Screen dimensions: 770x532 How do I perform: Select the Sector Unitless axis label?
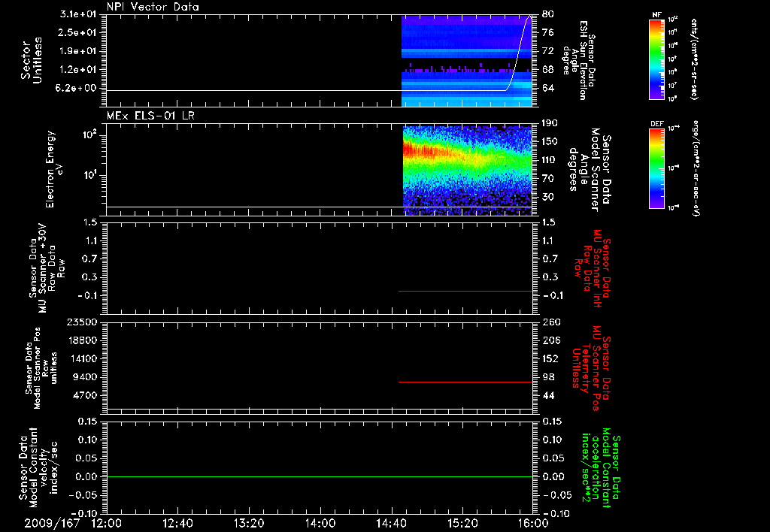pos(32,60)
